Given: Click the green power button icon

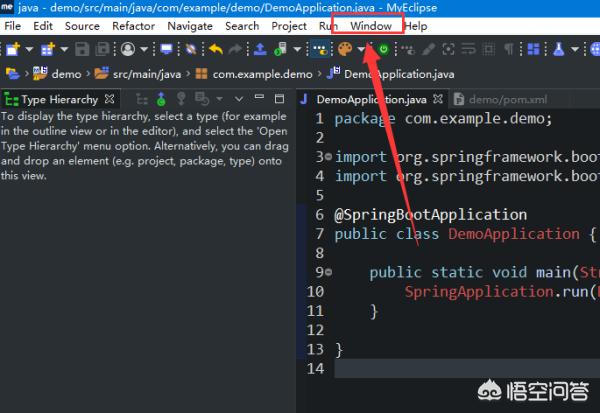Looking at the screenshot, I should pyautogui.click(x=383, y=48).
